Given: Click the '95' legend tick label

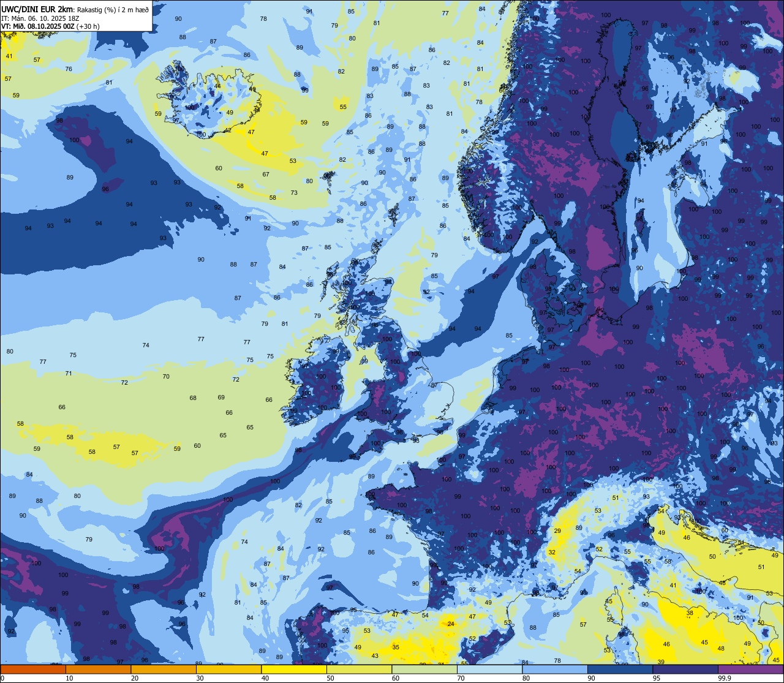Looking at the screenshot, I should pos(657,677).
